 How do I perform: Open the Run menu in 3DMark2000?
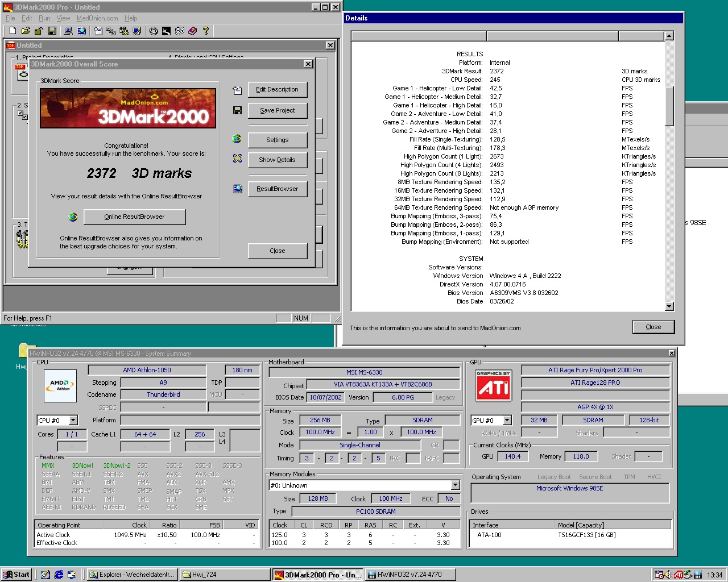[x=44, y=18]
